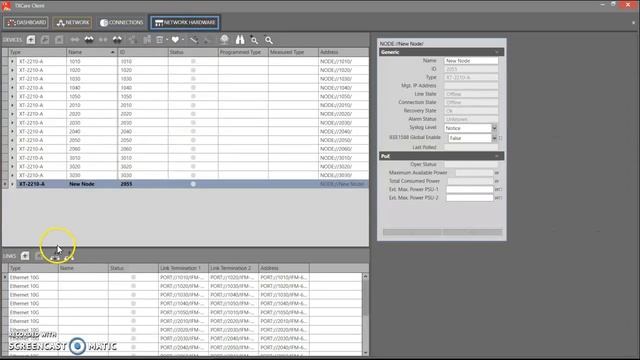The image size is (640, 360).
Task: Expand device row 1020
Action: coord(12,70)
